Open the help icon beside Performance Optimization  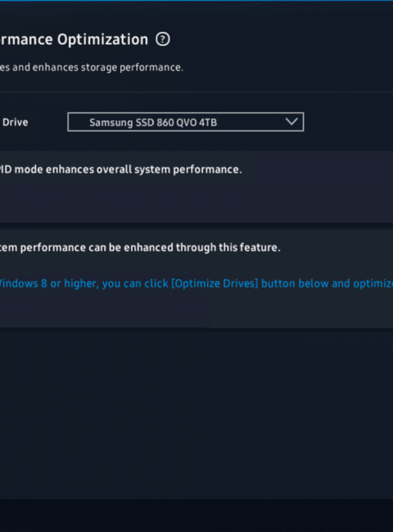[x=163, y=39]
